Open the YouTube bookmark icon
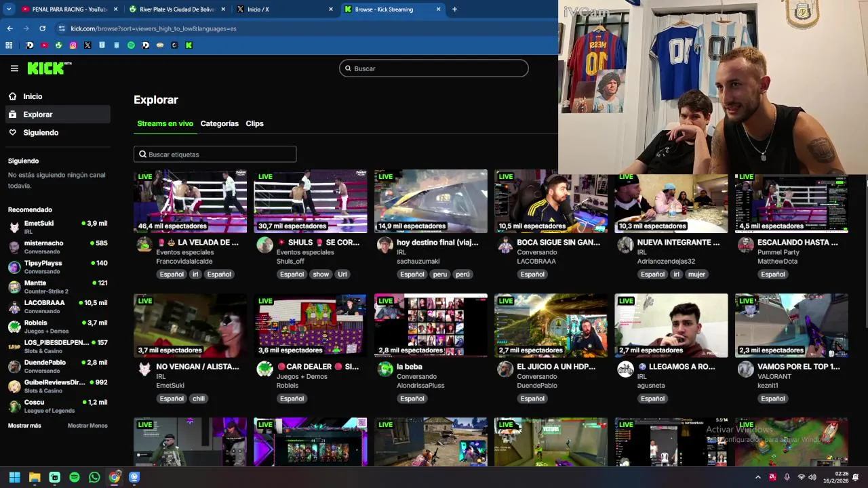Screen dimensions: 868x488 (44, 45)
